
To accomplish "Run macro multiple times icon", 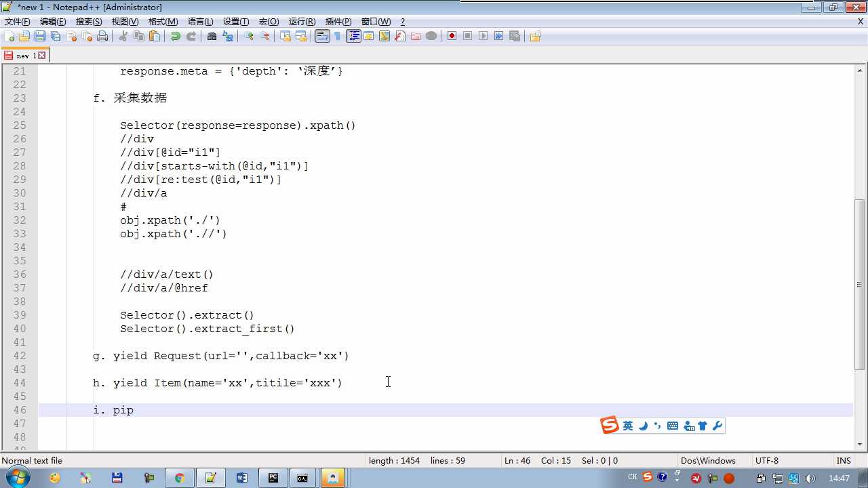I will (x=499, y=37).
